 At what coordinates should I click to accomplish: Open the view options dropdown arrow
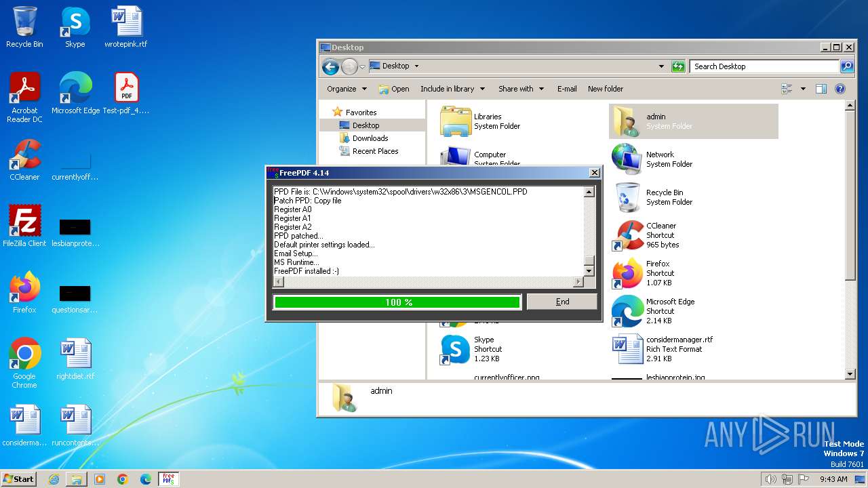tap(803, 89)
